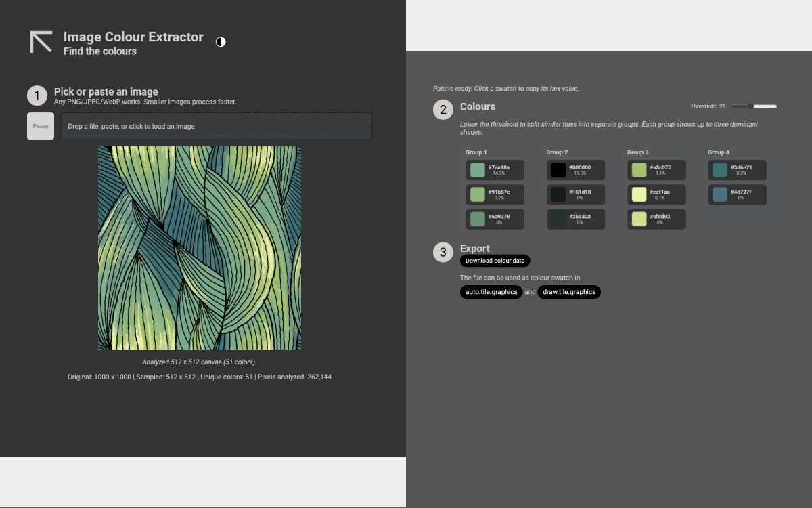This screenshot has width=812, height=508.
Task: Pick the #25332a swatch in Group 2
Action: point(575,219)
